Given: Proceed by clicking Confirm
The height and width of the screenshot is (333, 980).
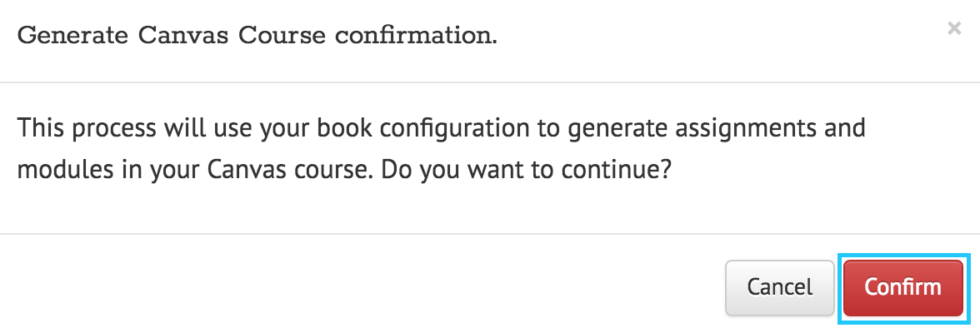Looking at the screenshot, I should pyautogui.click(x=903, y=288).
